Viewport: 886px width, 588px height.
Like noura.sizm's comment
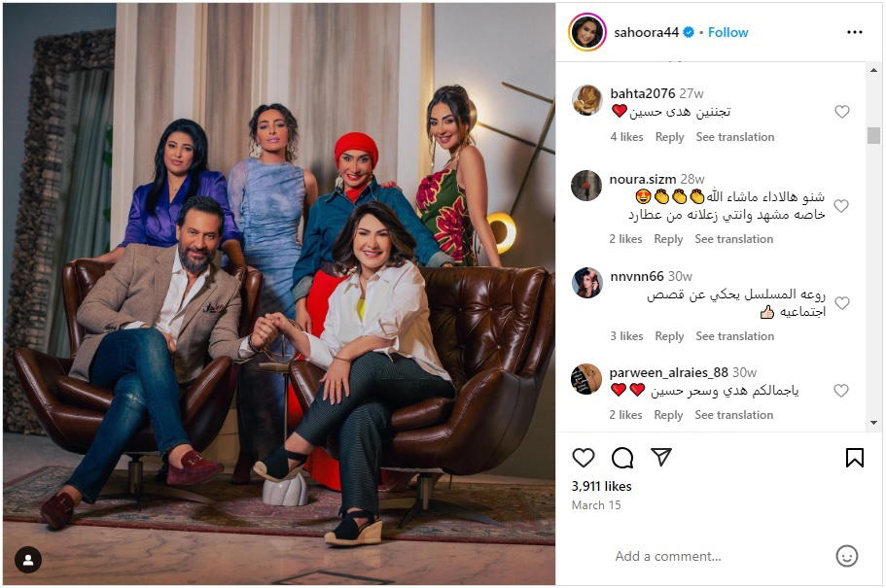tap(841, 206)
